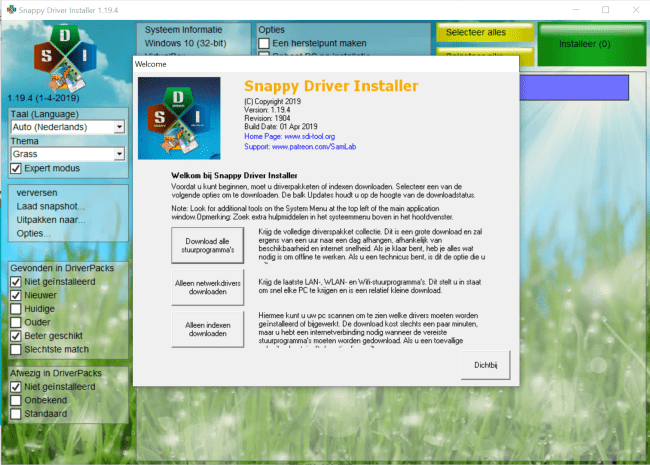
Task: Open the Taal (Language) dropdown
Action: tap(68, 127)
